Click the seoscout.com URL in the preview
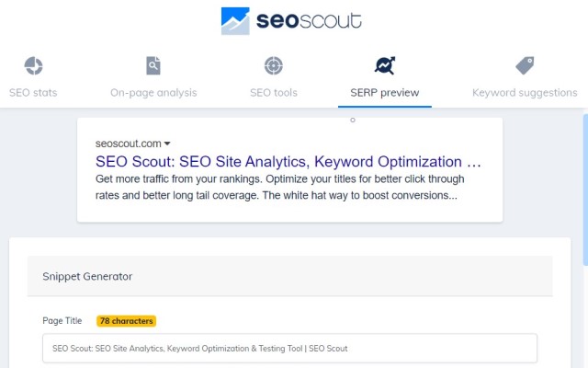The height and width of the screenshot is (368, 588). coord(128,144)
